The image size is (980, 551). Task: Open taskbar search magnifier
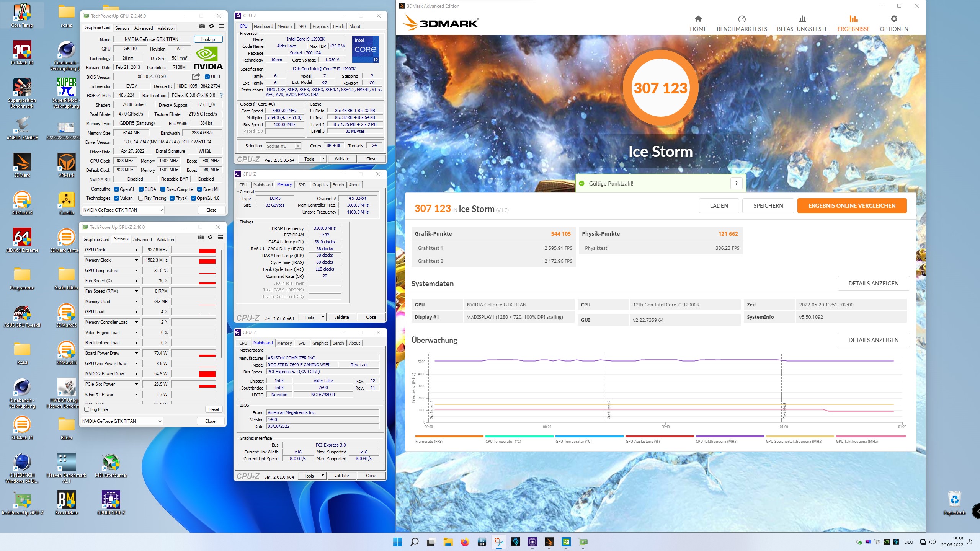(x=414, y=542)
